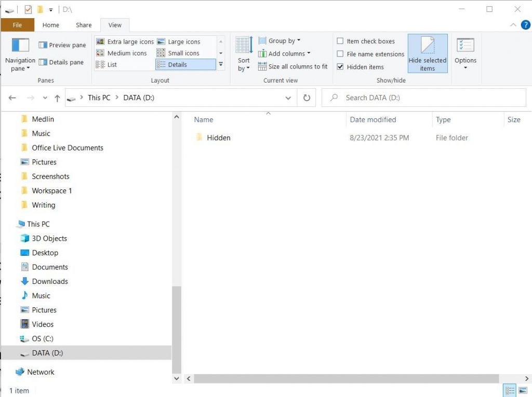Enable Item check boxes
This screenshot has height=397, width=532.
click(x=341, y=41)
